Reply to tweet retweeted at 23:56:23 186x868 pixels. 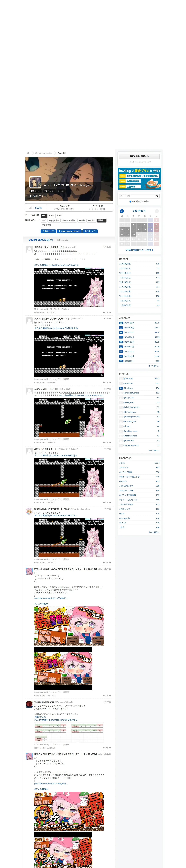click(x=104, y=312)
